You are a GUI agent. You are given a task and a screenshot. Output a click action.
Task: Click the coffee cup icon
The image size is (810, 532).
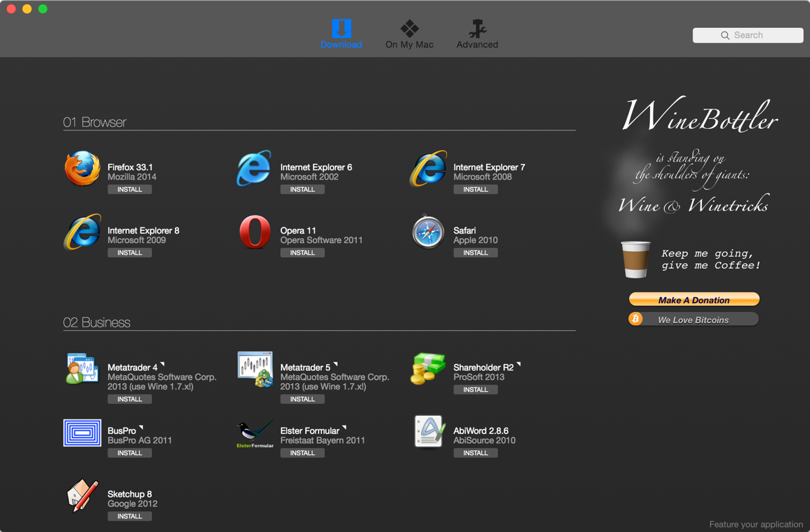coord(636,259)
